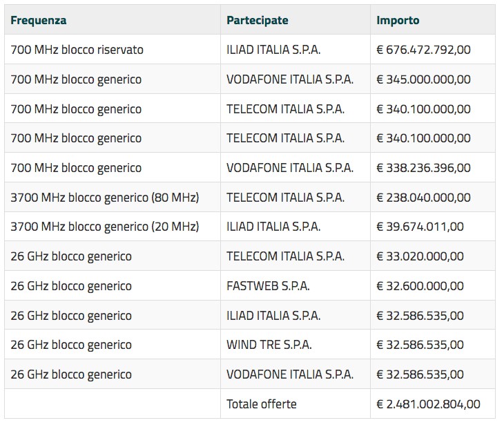Image resolution: width=504 pixels, height=427 pixels.
Task: Click the WIND TRE S.P.A. cell
Action: [295, 345]
